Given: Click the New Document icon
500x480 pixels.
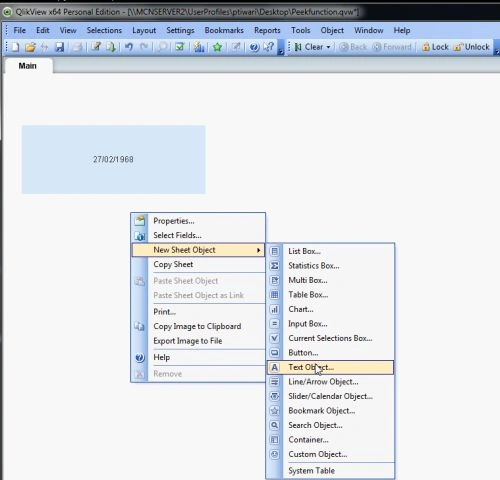Looking at the screenshot, I should (15, 47).
